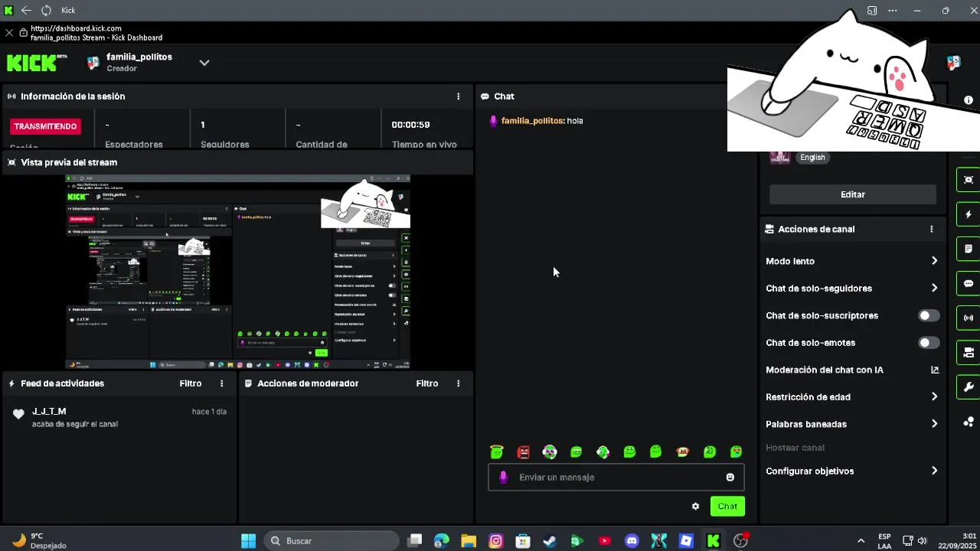
Task: Click the Buscar taskbar search box
Action: click(332, 541)
